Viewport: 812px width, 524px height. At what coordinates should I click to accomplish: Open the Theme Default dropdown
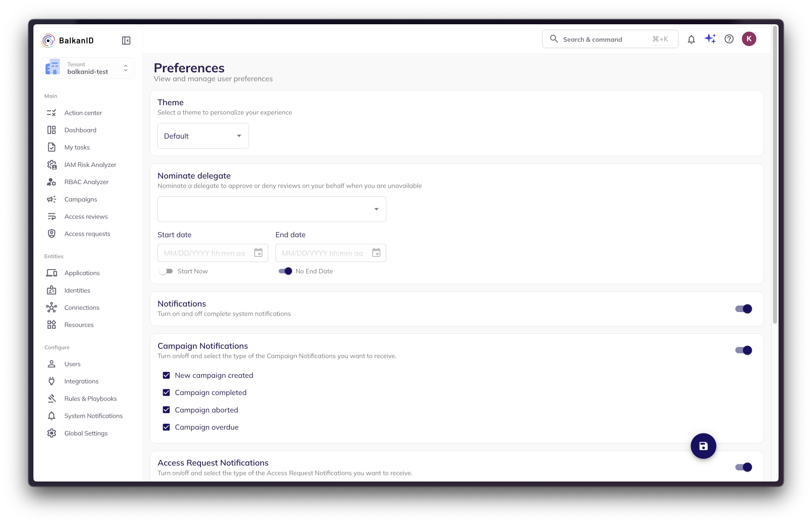tap(203, 136)
